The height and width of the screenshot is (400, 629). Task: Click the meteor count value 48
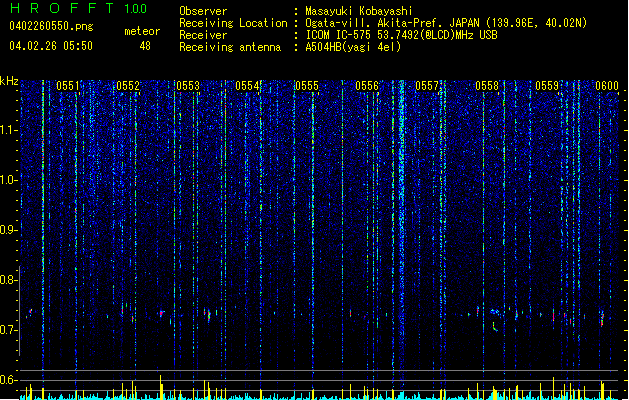(145, 46)
